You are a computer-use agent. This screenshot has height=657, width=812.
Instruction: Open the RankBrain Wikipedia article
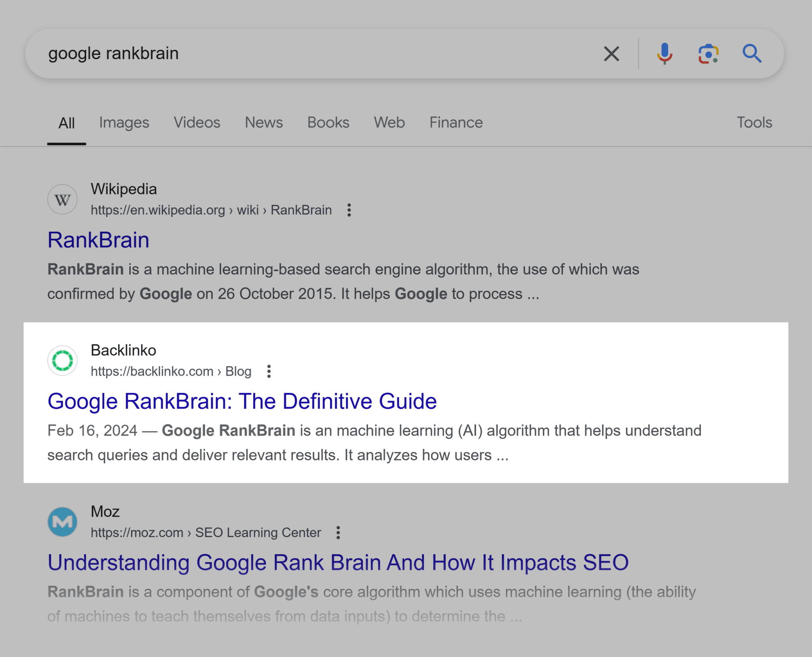[98, 239]
